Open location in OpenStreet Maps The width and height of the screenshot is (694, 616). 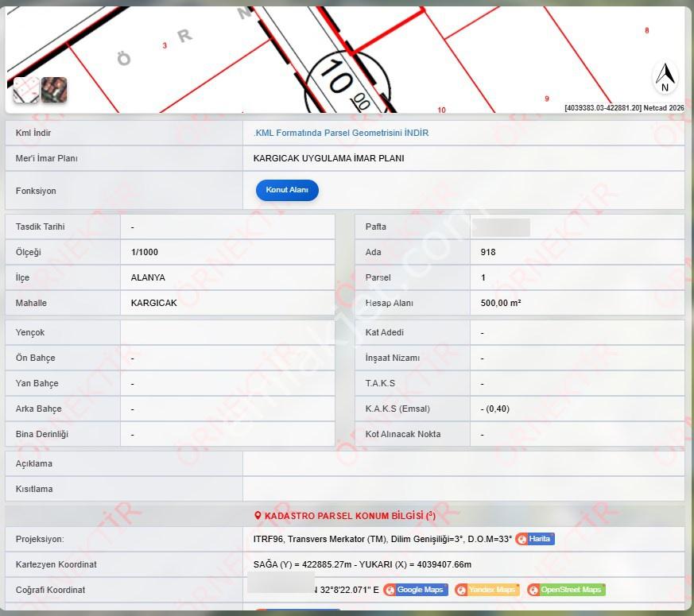[x=566, y=590]
